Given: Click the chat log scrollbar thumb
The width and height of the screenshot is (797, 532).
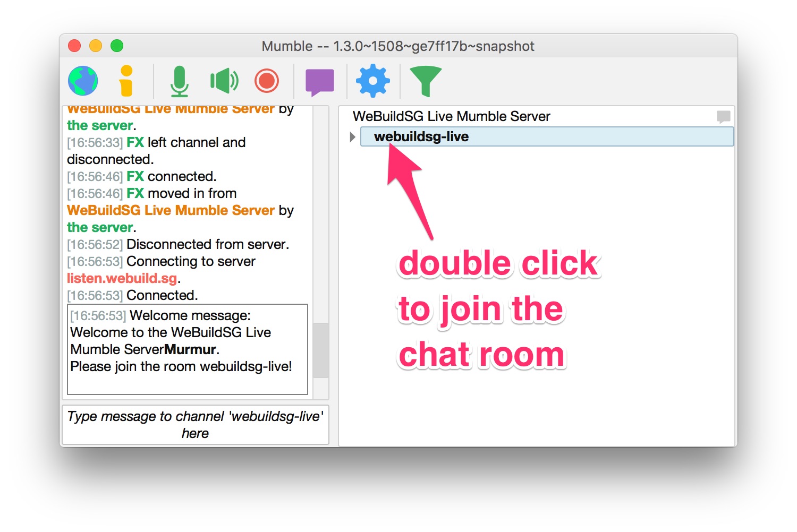Looking at the screenshot, I should [x=321, y=350].
